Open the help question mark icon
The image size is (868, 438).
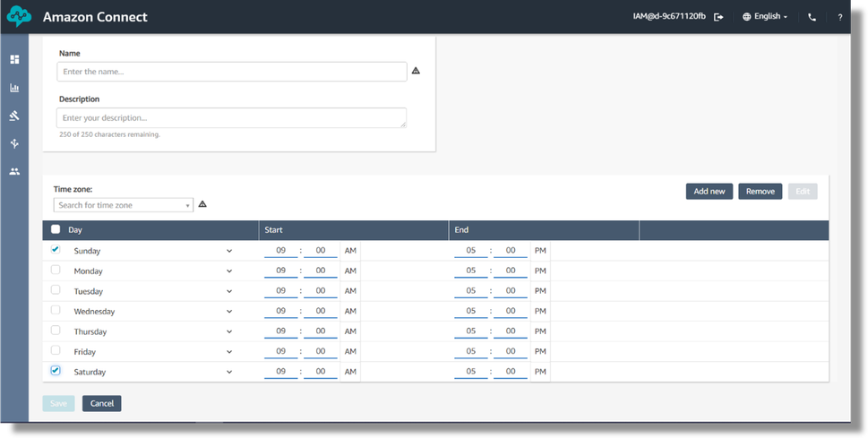pyautogui.click(x=839, y=17)
